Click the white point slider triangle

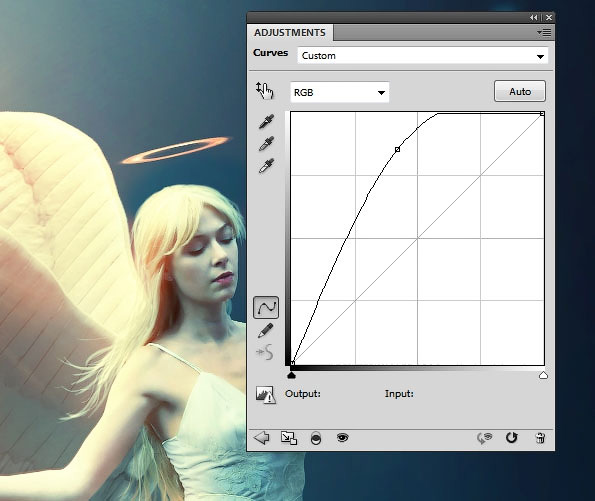click(543, 375)
